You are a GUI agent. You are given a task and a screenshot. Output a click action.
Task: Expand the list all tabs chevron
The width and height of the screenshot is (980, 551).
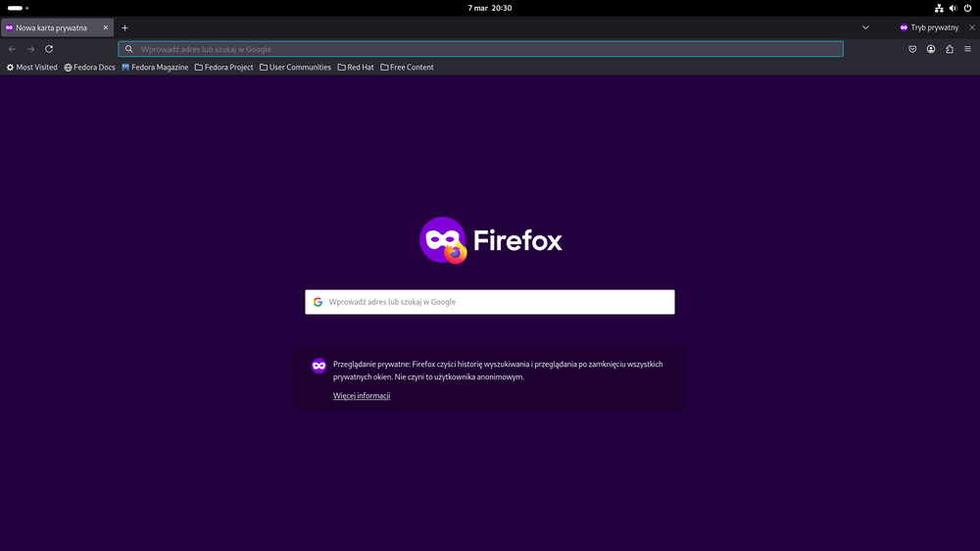[x=865, y=27]
